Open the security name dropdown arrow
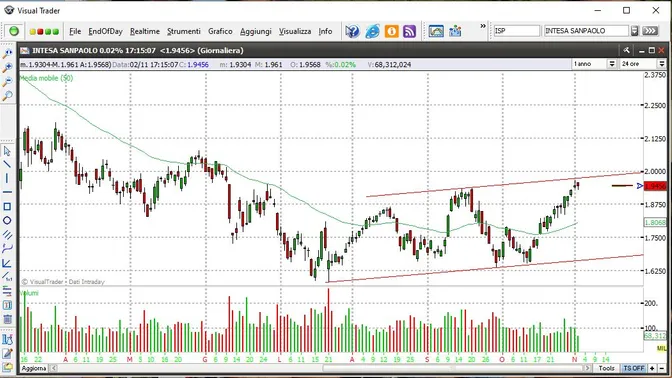672x378 pixels. point(635,31)
